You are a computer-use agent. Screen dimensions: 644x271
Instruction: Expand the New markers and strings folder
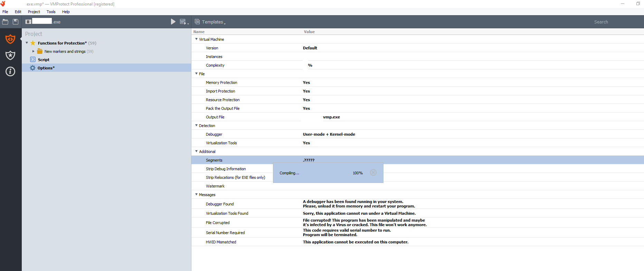tap(34, 51)
